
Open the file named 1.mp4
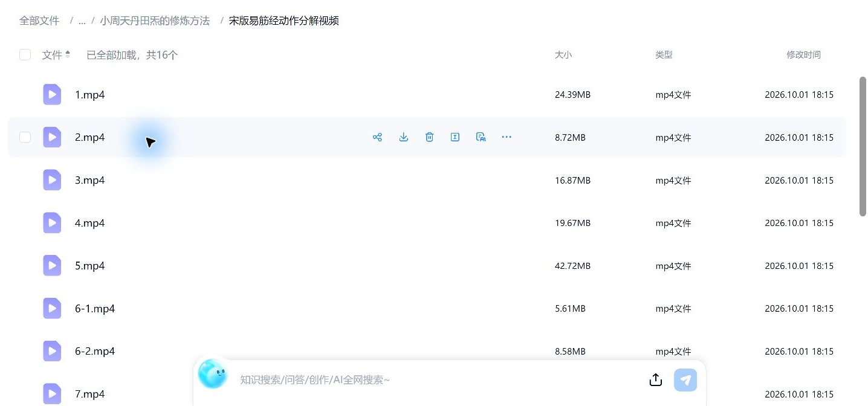(x=90, y=95)
